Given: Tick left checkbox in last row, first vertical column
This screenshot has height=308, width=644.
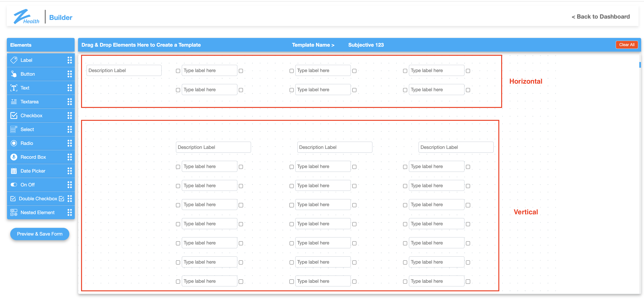Looking at the screenshot, I should click(x=178, y=281).
